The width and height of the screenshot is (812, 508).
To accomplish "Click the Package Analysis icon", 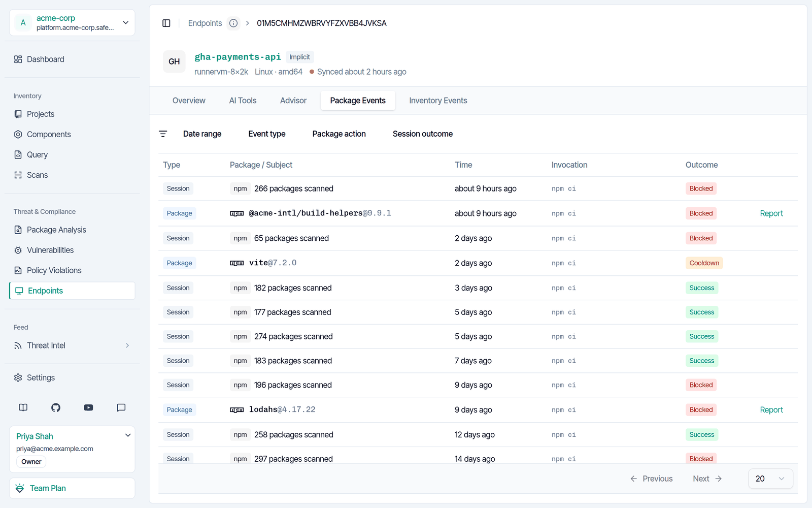I will 18,230.
